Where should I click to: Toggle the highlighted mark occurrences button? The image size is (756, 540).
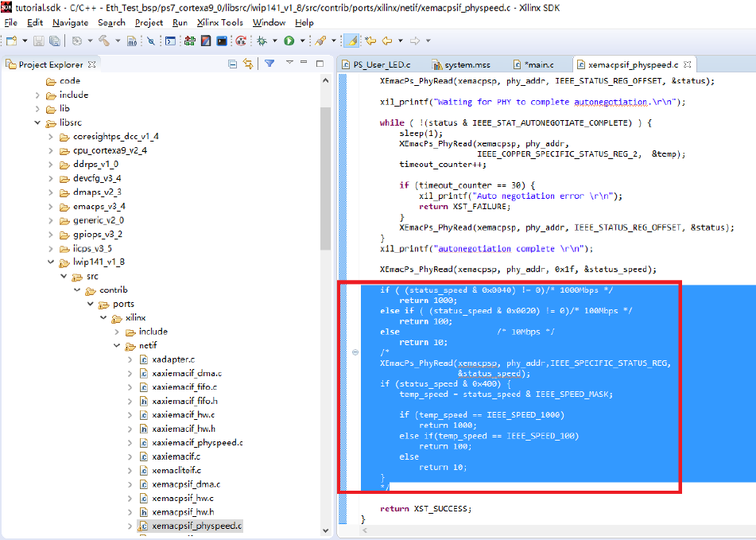click(351, 41)
